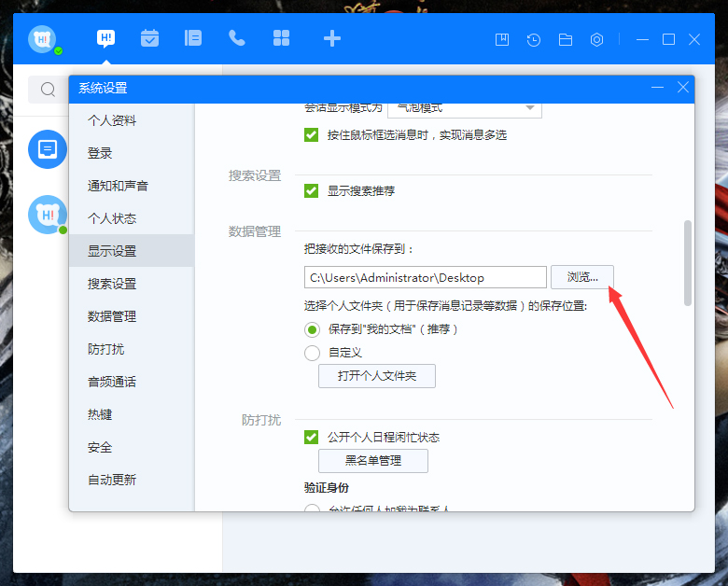
Task: Open the phone call icon in top bar
Action: coord(237,38)
